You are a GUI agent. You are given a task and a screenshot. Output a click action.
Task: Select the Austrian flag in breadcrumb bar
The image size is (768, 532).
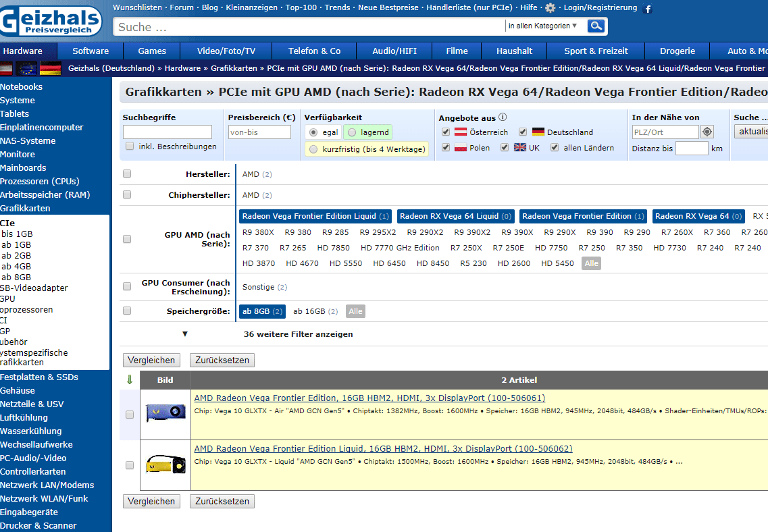click(x=6, y=68)
